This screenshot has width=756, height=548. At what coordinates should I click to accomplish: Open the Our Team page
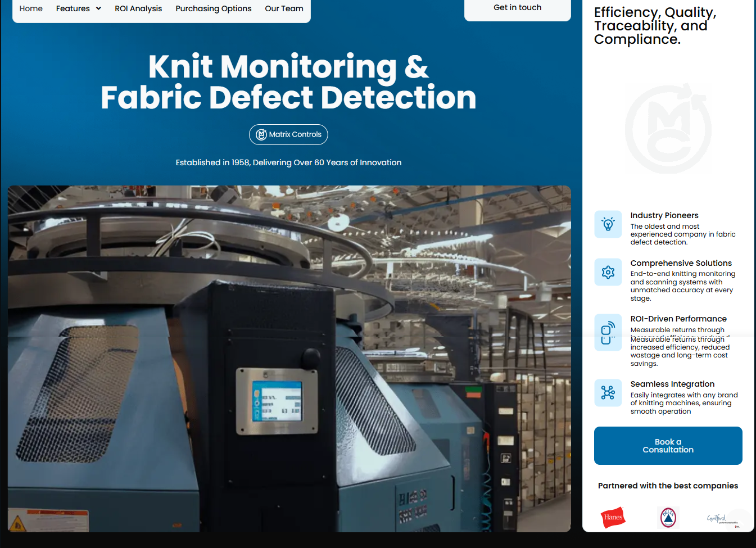pos(284,8)
